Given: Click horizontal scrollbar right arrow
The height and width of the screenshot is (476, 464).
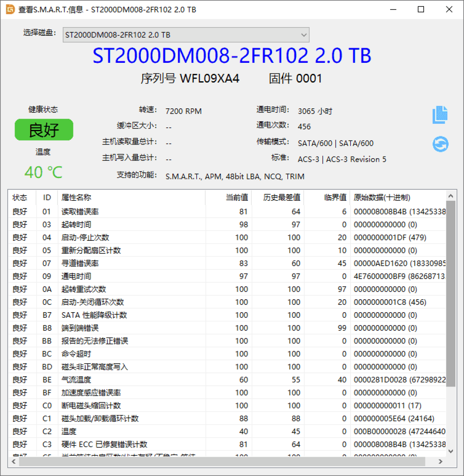Looking at the screenshot, I should pyautogui.click(x=441, y=461).
